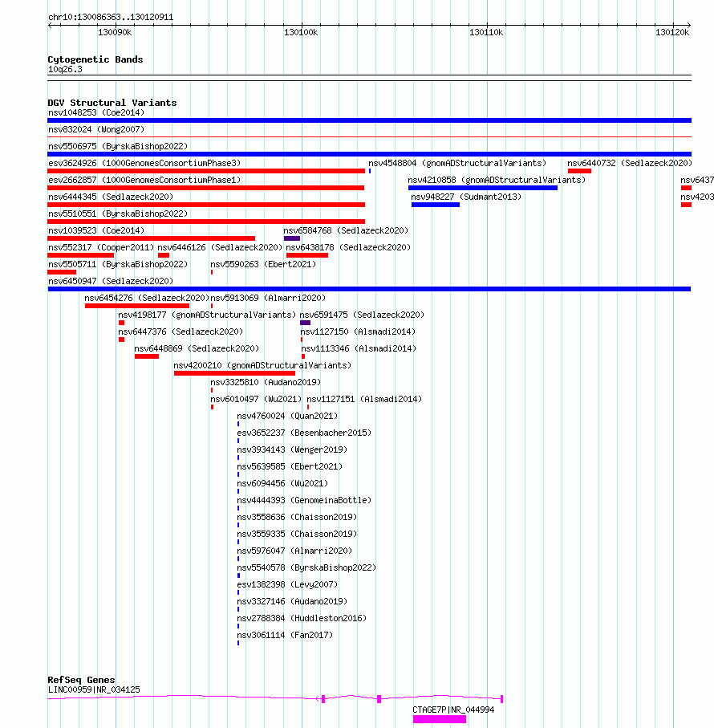Click esv3652237 (Besenbacher2015) label

(x=304, y=433)
